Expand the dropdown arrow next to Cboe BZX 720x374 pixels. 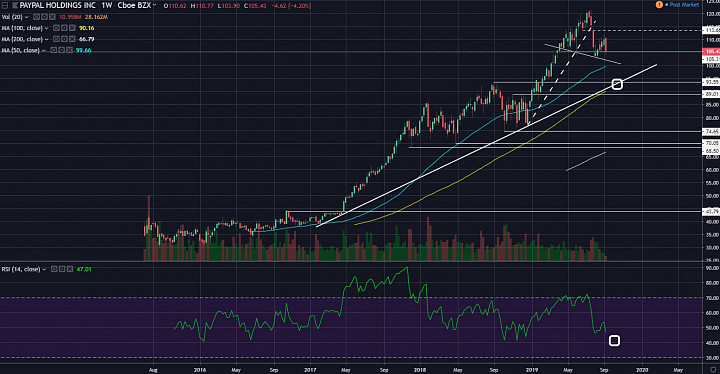(154, 5)
